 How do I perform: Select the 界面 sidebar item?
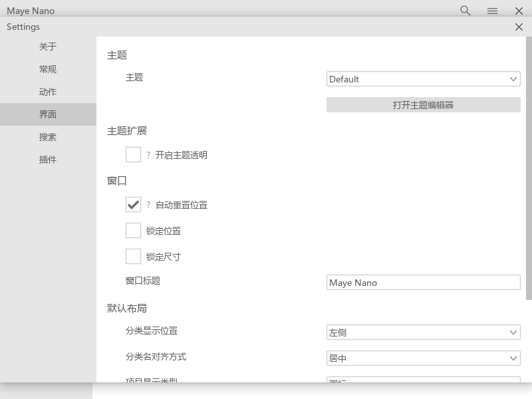pyautogui.click(x=48, y=114)
